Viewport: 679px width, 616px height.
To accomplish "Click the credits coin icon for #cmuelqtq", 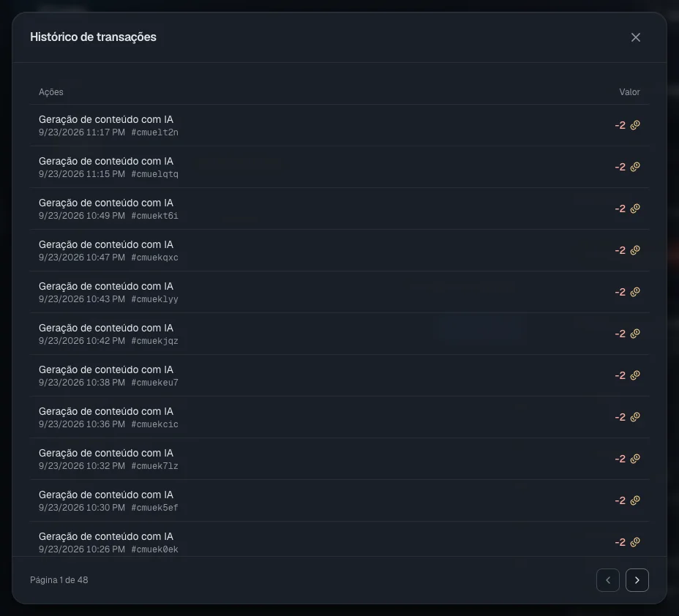I will point(635,167).
